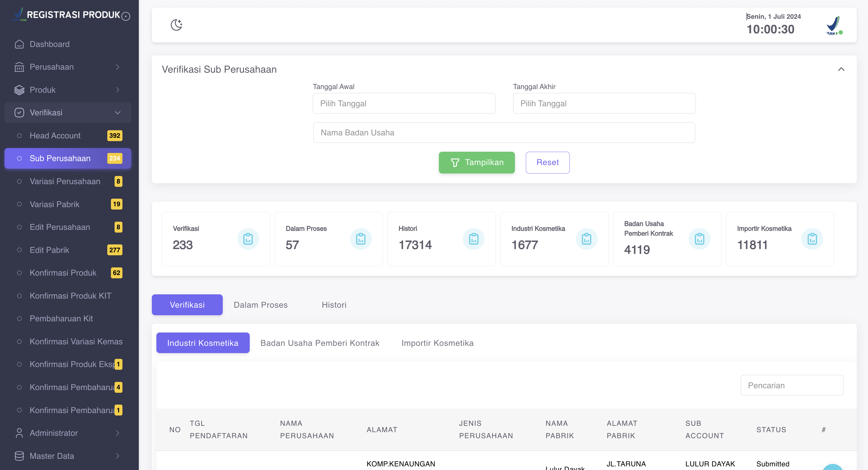Toggle sidebar pin circle next to title
Screen dimensions: 868x470
[126, 16]
